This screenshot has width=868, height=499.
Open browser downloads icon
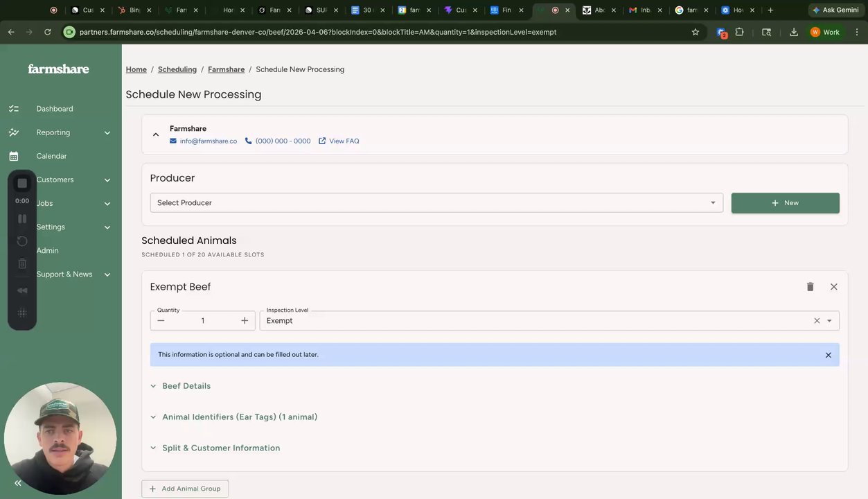pyautogui.click(x=794, y=32)
